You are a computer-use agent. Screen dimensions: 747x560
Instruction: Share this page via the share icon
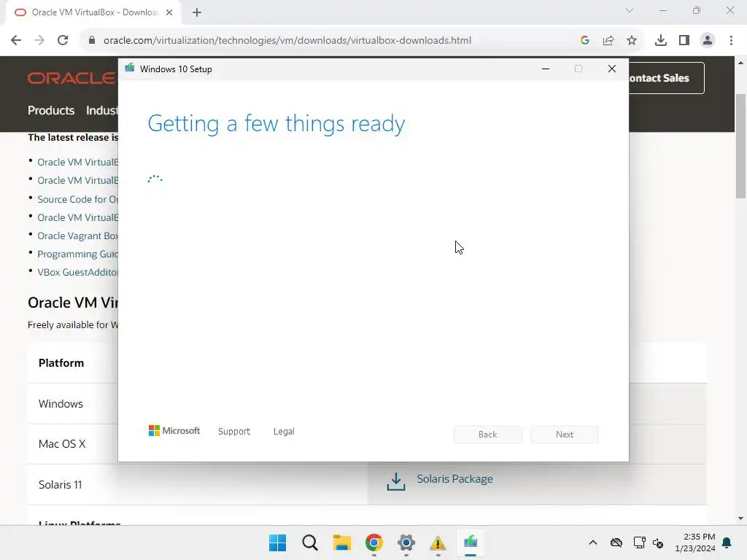(608, 41)
